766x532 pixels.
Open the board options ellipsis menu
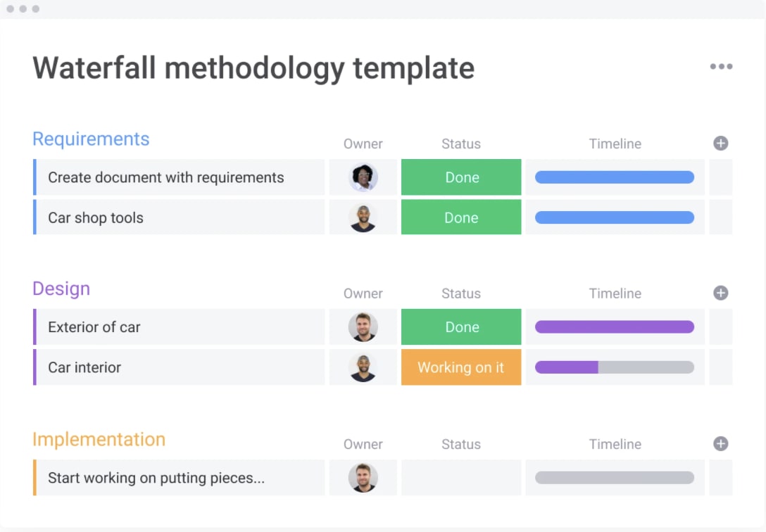tap(721, 66)
